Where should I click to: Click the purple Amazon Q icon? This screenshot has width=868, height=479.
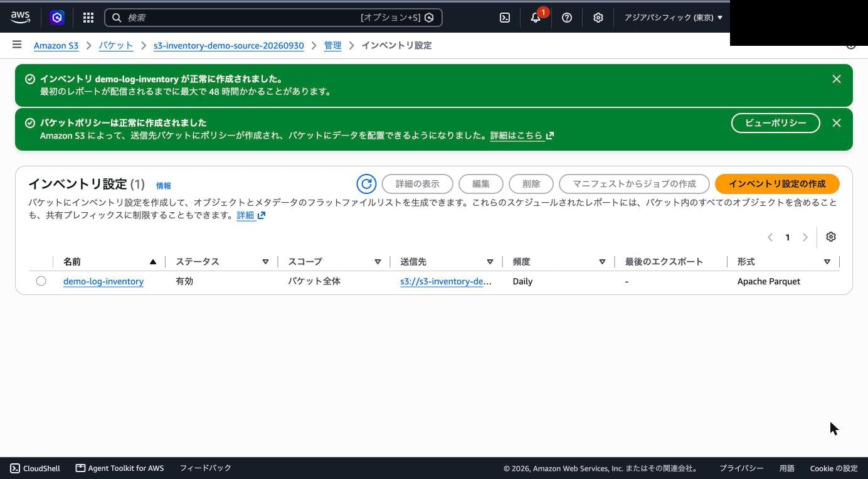(57, 18)
